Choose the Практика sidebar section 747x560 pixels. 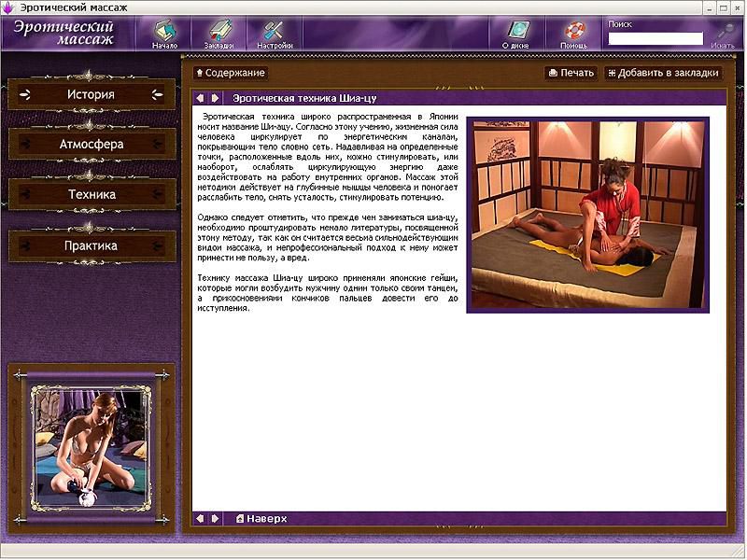[91, 246]
